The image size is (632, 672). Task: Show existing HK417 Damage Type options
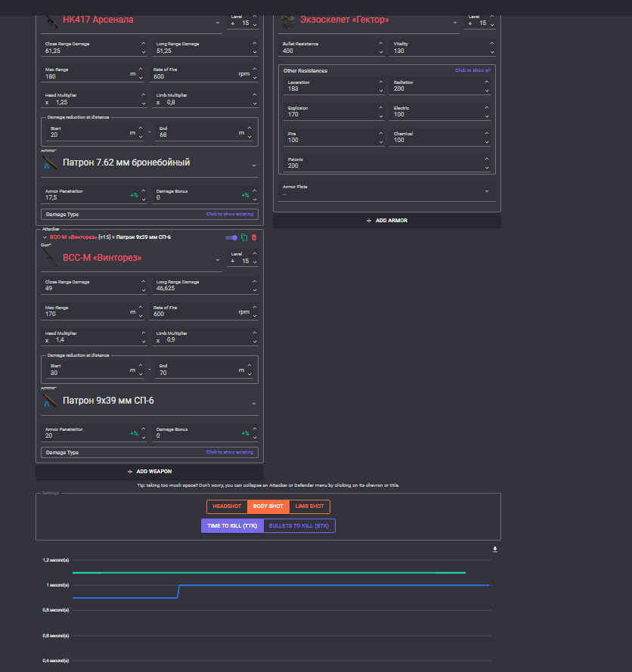pos(229,214)
